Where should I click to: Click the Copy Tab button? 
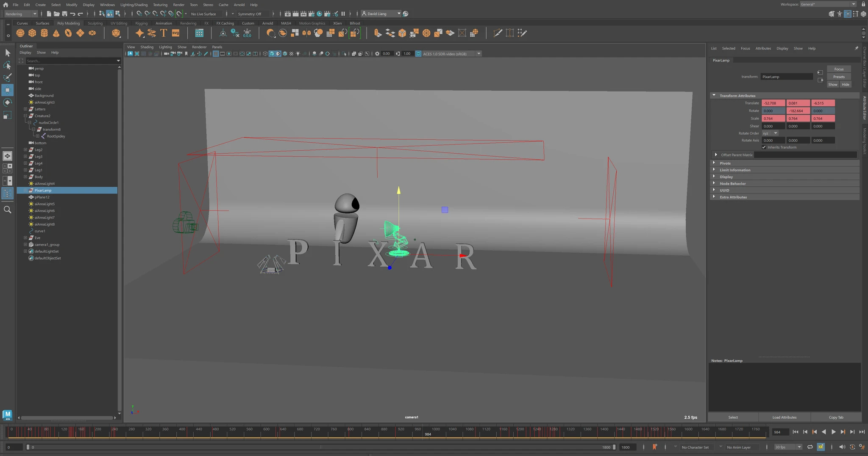click(x=836, y=417)
